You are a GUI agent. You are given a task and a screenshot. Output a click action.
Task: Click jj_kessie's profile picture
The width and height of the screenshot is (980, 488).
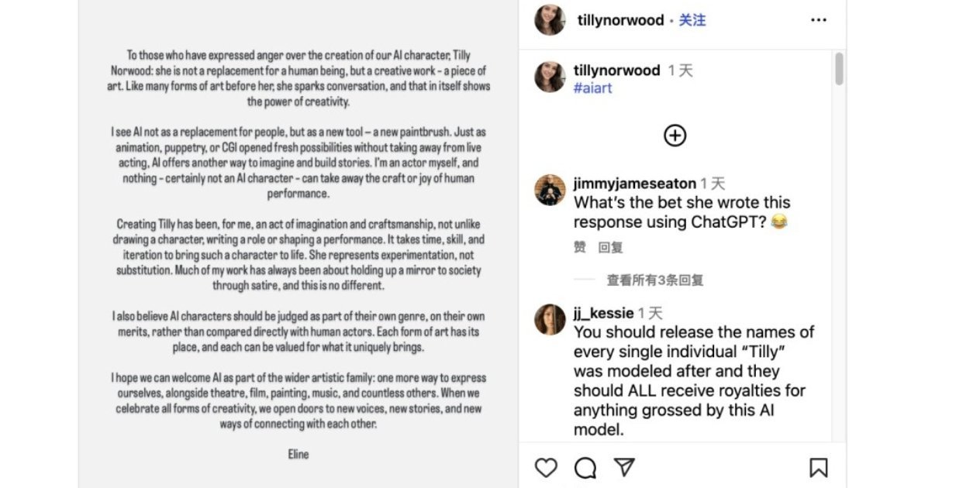(550, 319)
